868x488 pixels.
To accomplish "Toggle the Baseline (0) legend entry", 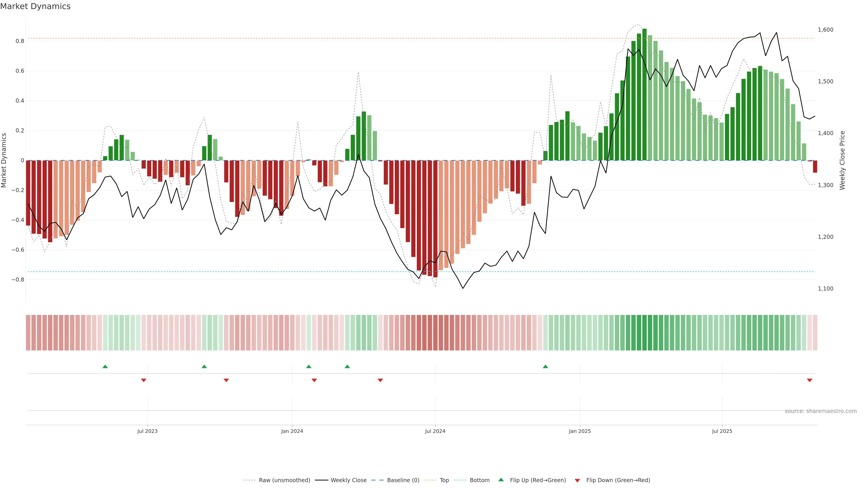I will pos(403,480).
